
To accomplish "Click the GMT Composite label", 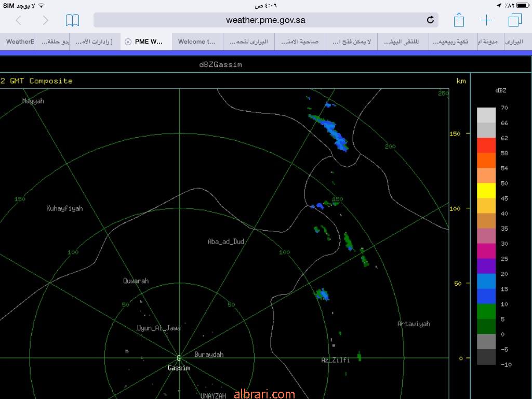I will coord(42,81).
